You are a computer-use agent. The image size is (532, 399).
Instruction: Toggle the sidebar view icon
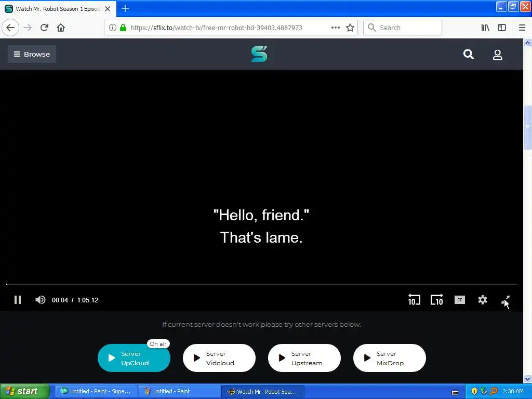[502, 28]
